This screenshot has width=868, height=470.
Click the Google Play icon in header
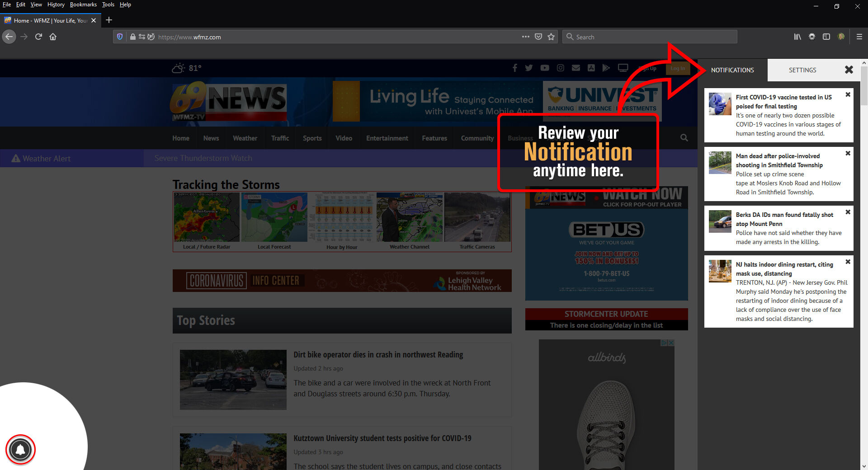[x=606, y=68]
